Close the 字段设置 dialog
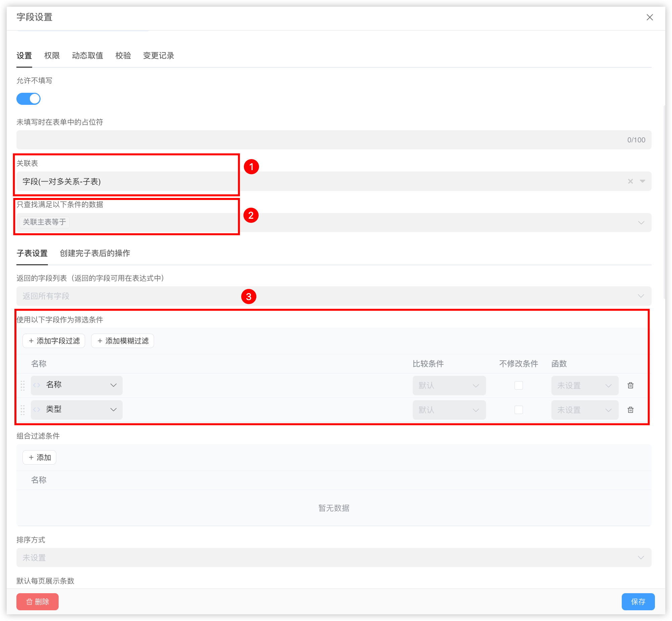Image resolution: width=672 pixels, height=621 pixels. [x=650, y=17]
